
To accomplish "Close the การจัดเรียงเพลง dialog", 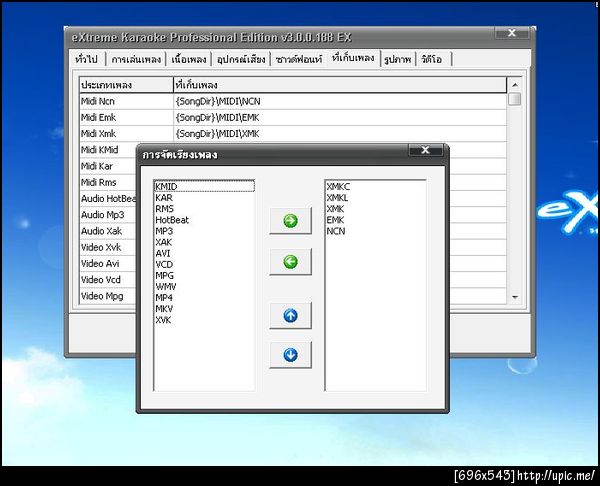I will tap(426, 150).
